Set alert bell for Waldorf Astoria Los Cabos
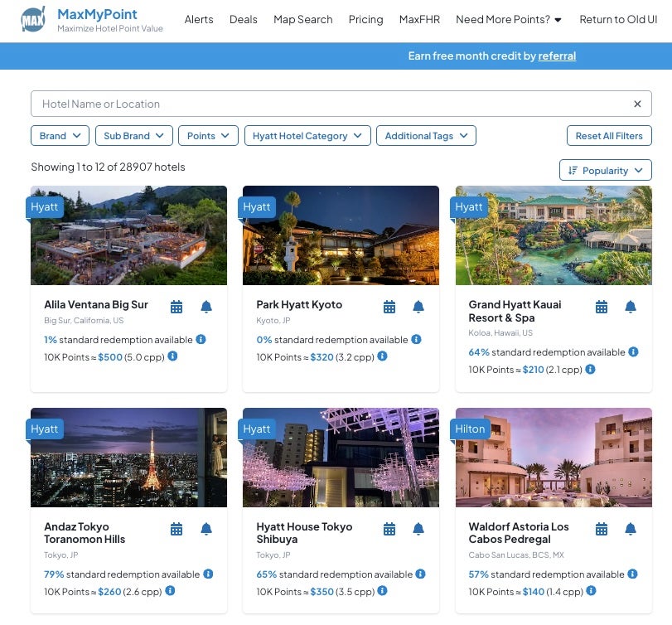This screenshot has width=672, height=625. tap(631, 529)
